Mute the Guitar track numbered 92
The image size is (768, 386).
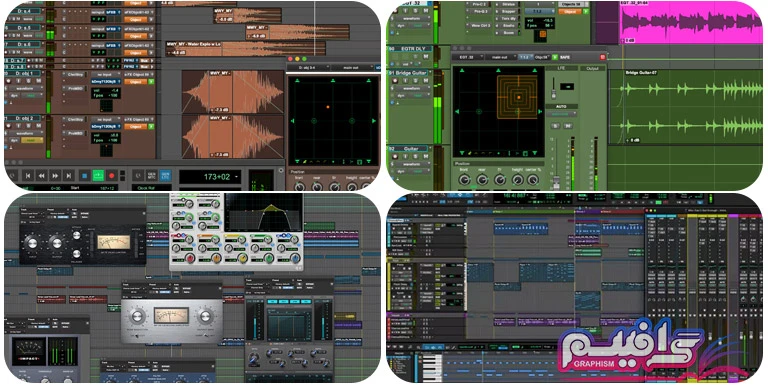(426, 156)
